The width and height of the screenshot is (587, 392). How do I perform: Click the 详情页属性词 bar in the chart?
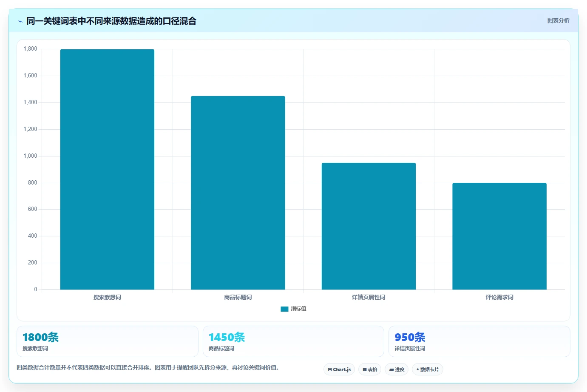(369, 226)
